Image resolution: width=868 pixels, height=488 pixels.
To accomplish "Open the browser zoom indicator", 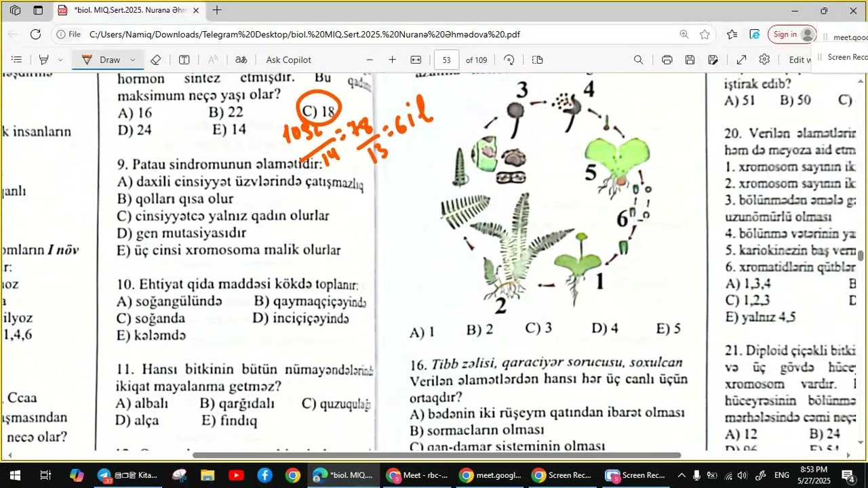I will click(x=684, y=34).
